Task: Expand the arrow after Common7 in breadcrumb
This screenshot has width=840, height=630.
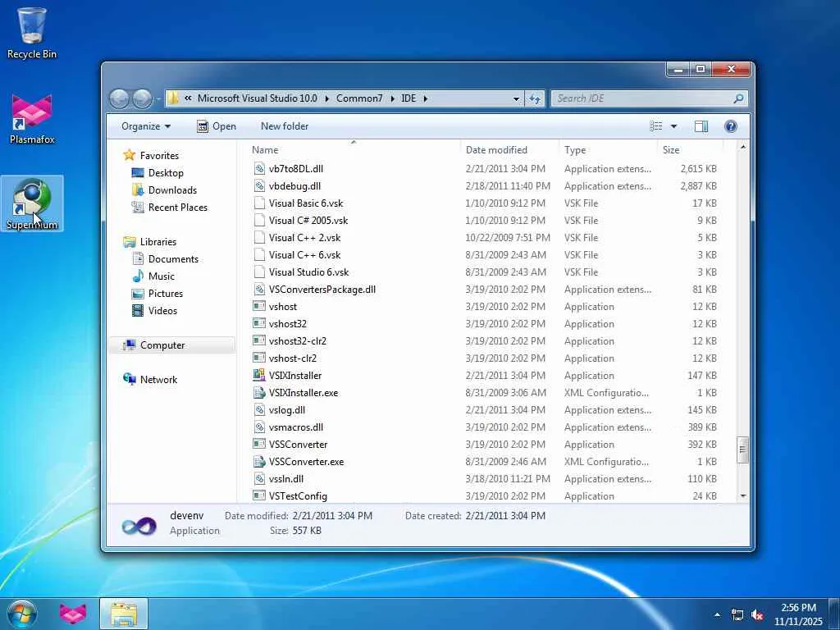Action: 392,98
